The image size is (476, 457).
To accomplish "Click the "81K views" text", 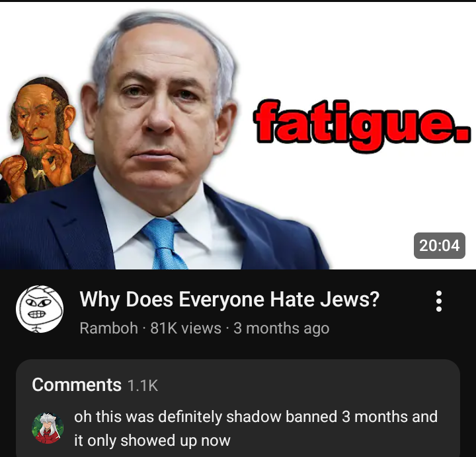I will click(x=186, y=328).
